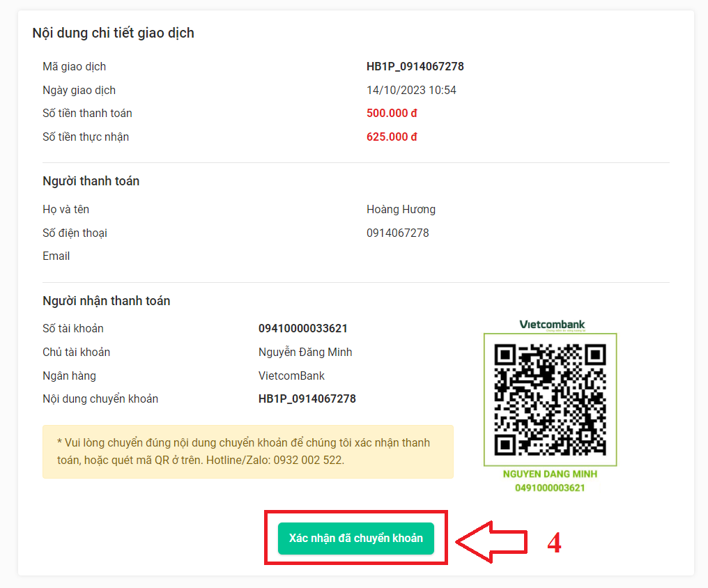
Task: Click the 'Xác nhận đã chuyển khoản' button
Action: 355,539
